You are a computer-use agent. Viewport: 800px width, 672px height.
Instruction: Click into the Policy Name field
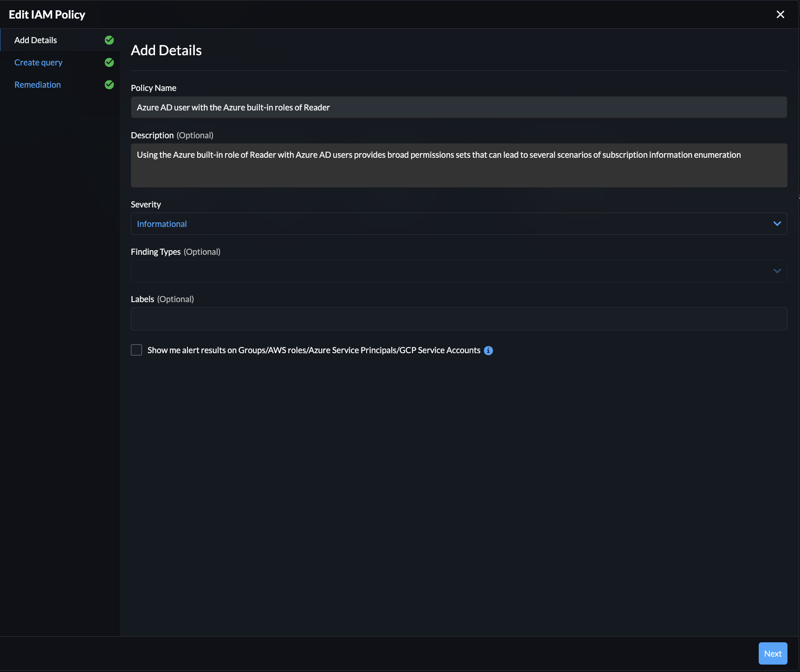[x=458, y=108]
